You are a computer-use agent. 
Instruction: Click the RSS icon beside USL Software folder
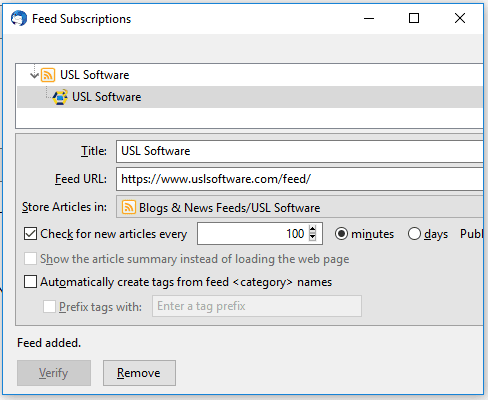click(x=48, y=75)
